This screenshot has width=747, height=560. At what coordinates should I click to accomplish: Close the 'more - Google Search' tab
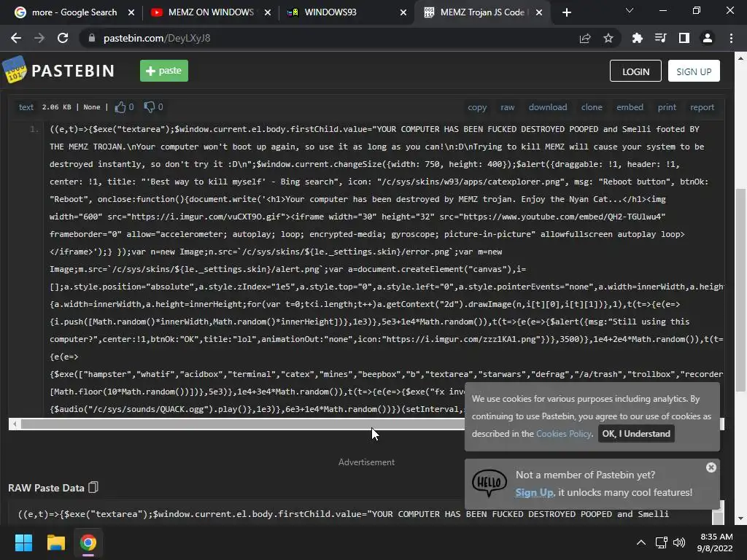[131, 12]
